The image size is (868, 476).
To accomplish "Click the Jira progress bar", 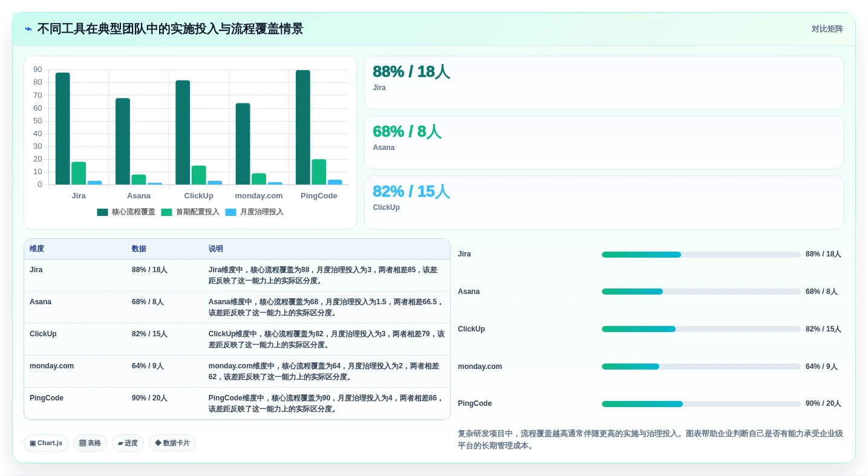I will (x=701, y=255).
